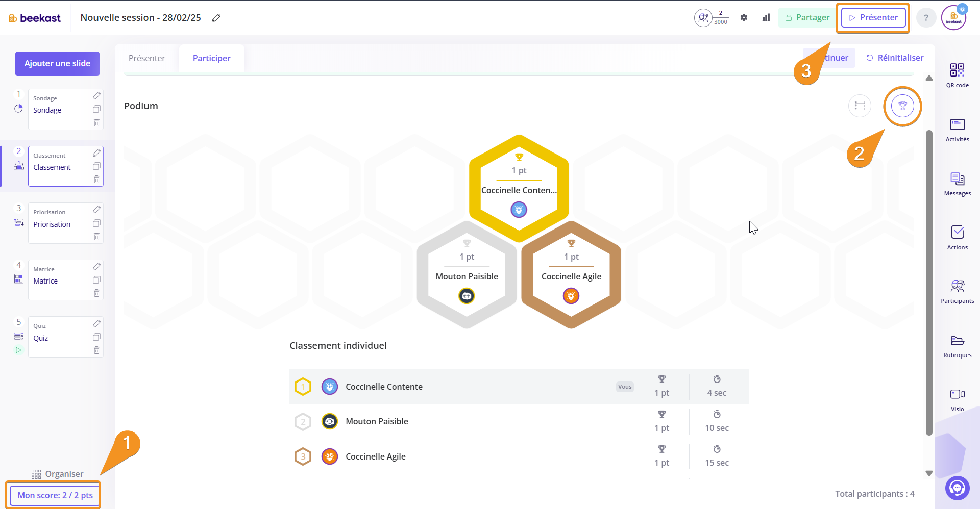Click the session settings gear icon
The image size is (980, 509).
point(744,18)
